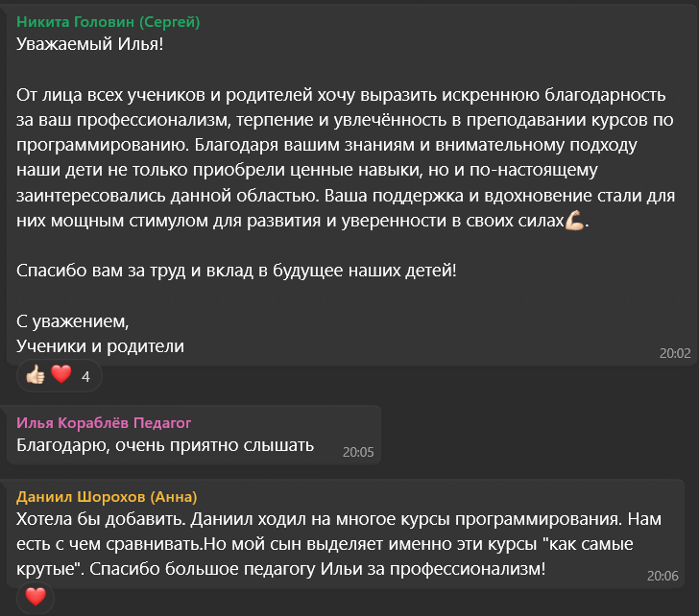Open sender profile Никита Головин (Сергей)

point(108,22)
